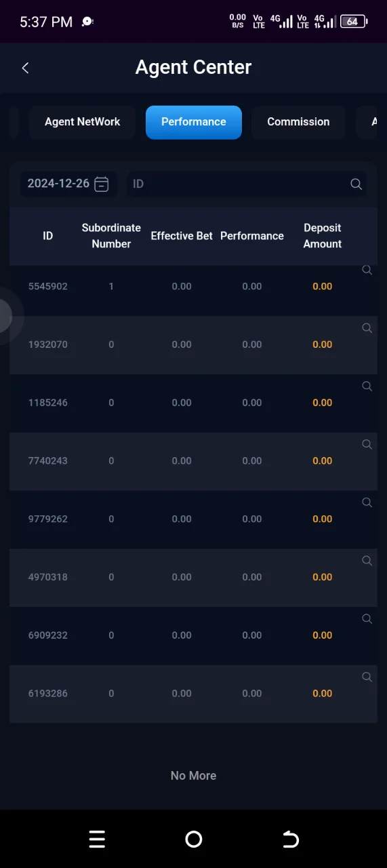This screenshot has height=868, width=387.
Task: Tap the Android home circle button
Action: click(194, 840)
